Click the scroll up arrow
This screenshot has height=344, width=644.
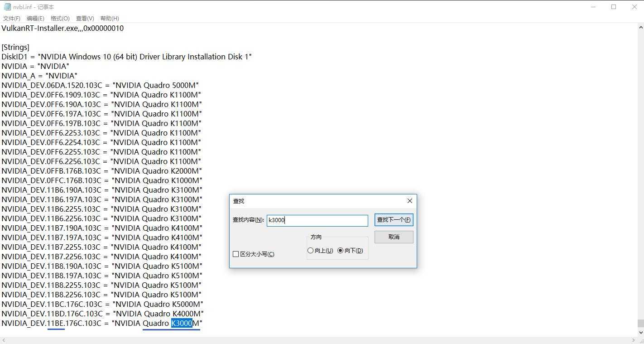coord(640,27)
